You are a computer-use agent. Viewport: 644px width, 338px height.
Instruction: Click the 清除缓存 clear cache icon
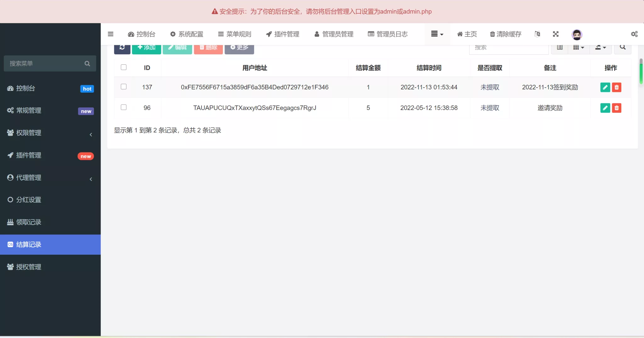(x=492, y=34)
